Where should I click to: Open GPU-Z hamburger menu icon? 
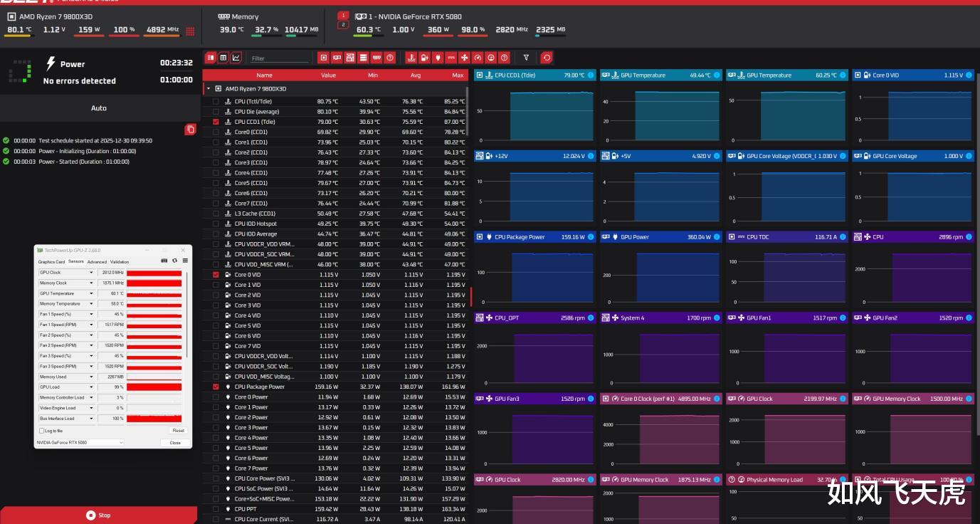click(186, 261)
